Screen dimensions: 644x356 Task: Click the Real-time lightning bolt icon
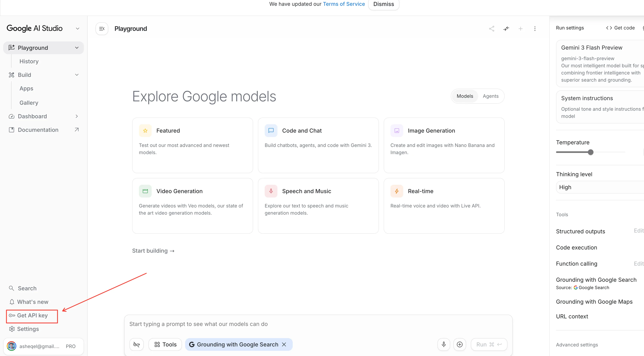click(397, 191)
